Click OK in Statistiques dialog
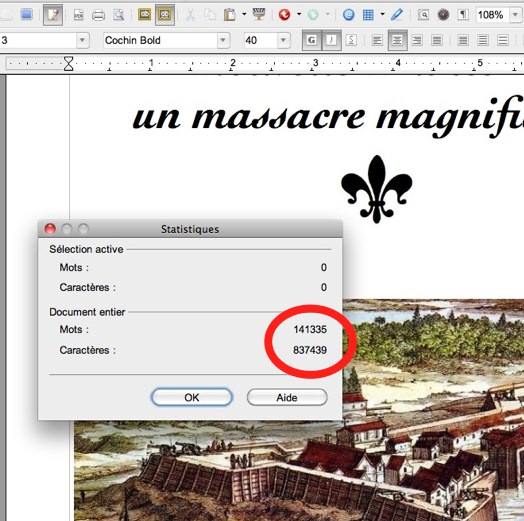Screen dimensions: 524x521 pyautogui.click(x=191, y=397)
